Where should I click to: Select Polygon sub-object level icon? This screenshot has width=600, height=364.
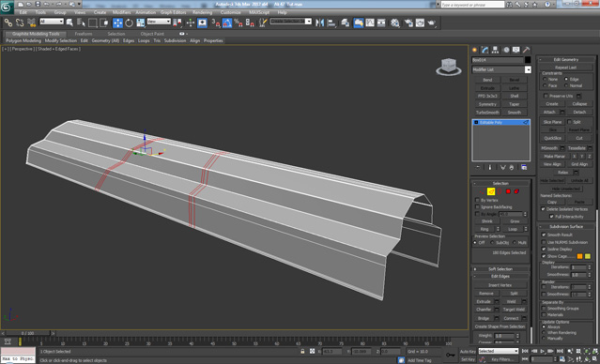point(508,191)
